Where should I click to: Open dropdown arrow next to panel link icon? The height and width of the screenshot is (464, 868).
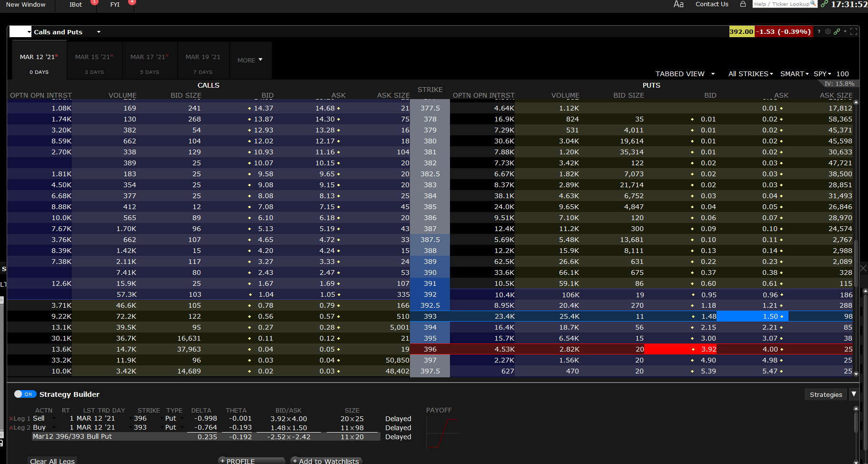(845, 31)
